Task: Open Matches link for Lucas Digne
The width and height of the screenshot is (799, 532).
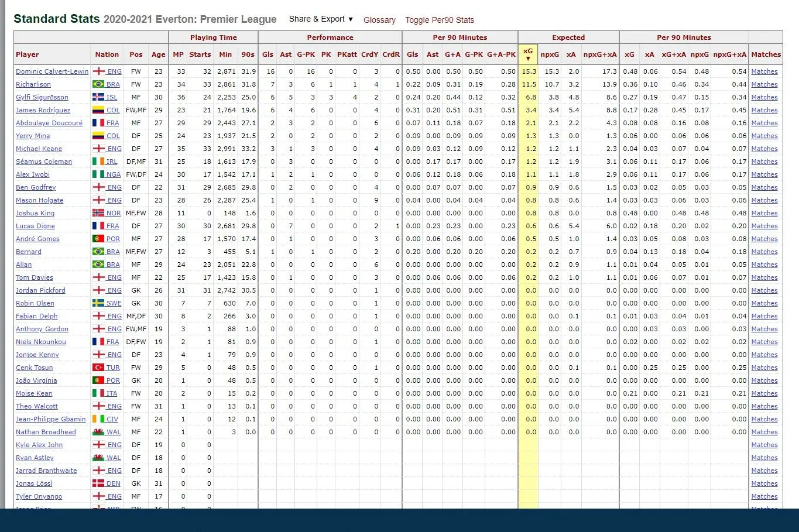Action: (764, 226)
